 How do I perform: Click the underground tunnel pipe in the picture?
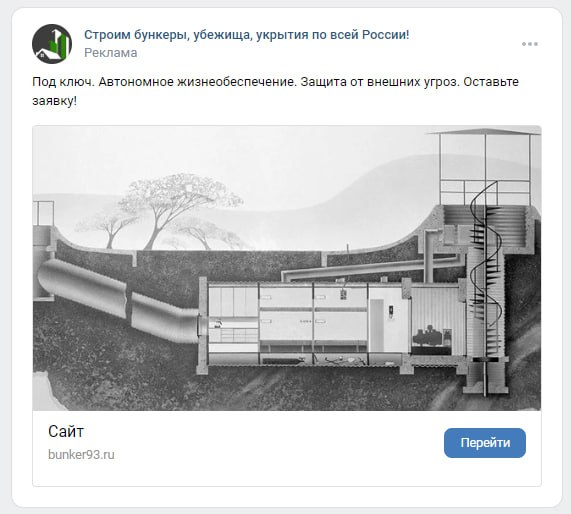point(117,299)
